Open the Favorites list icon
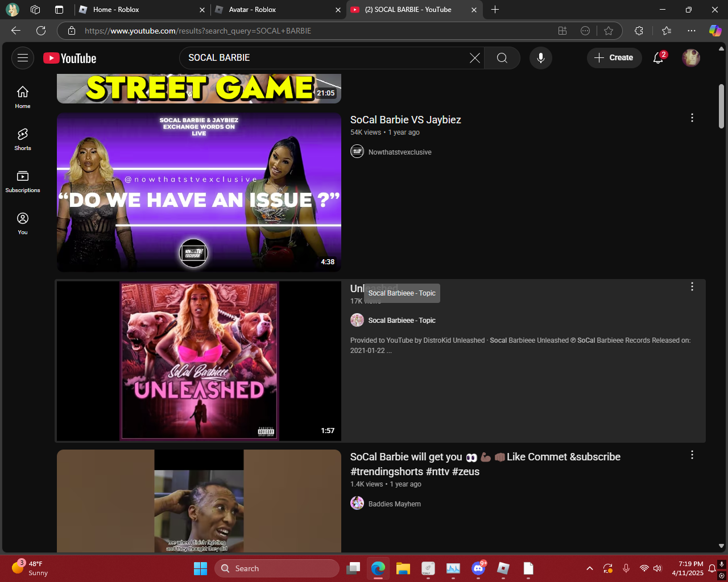This screenshot has width=728, height=582. [667, 31]
